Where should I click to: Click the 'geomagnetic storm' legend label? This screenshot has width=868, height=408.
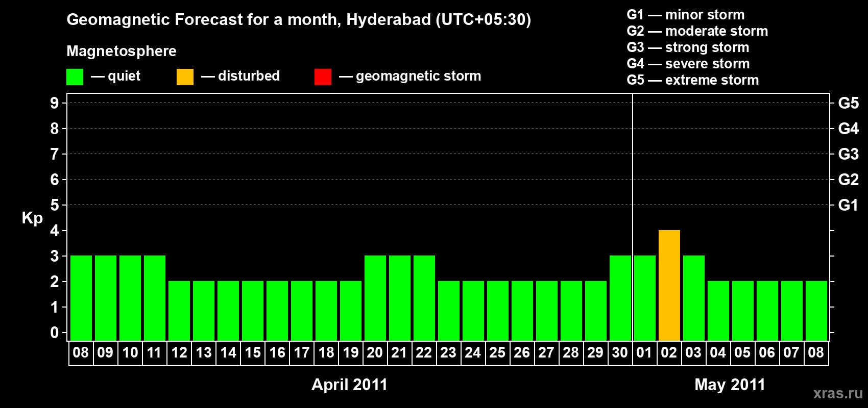(419, 76)
